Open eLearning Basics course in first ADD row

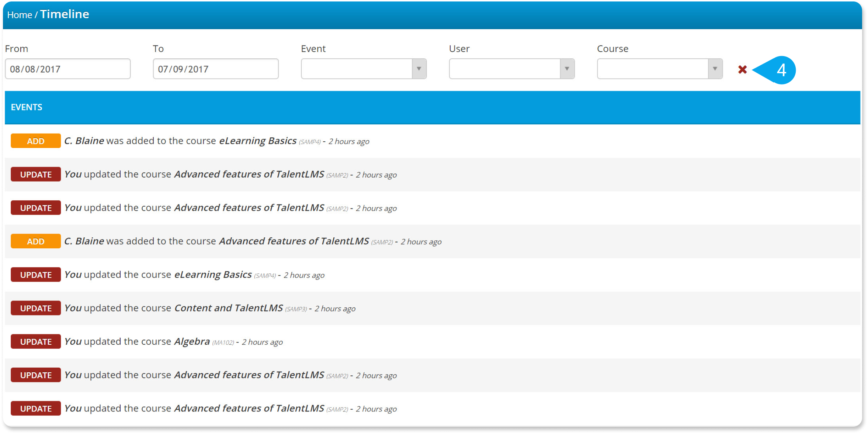click(x=258, y=141)
